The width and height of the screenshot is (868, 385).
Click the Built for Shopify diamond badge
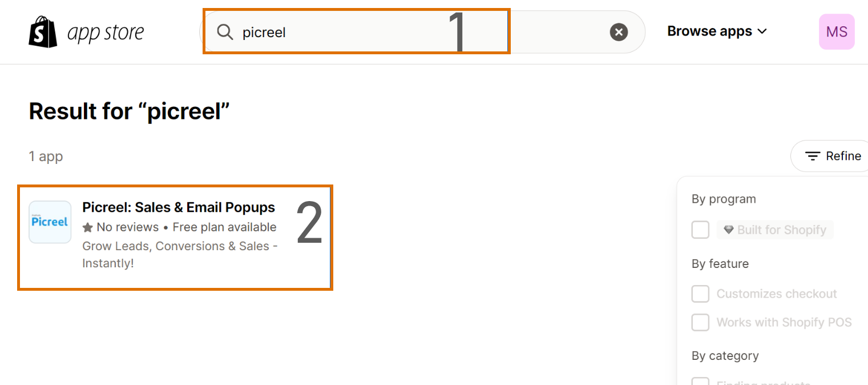click(x=775, y=230)
